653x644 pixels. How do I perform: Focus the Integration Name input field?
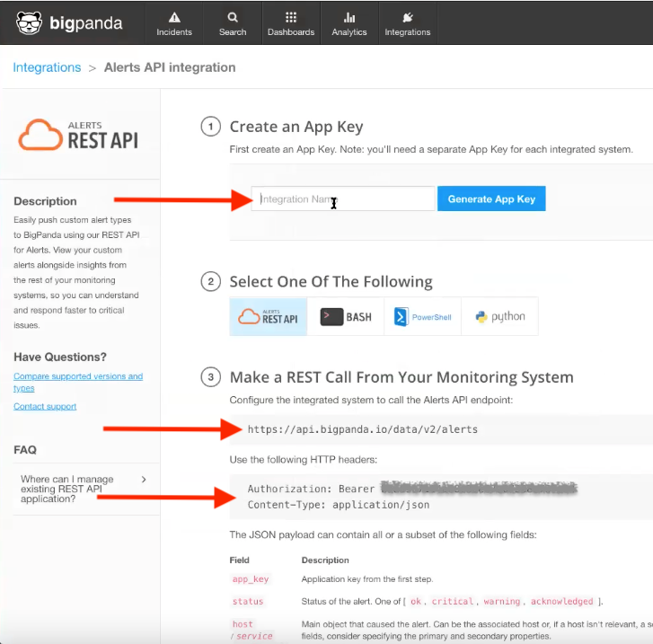(343, 198)
